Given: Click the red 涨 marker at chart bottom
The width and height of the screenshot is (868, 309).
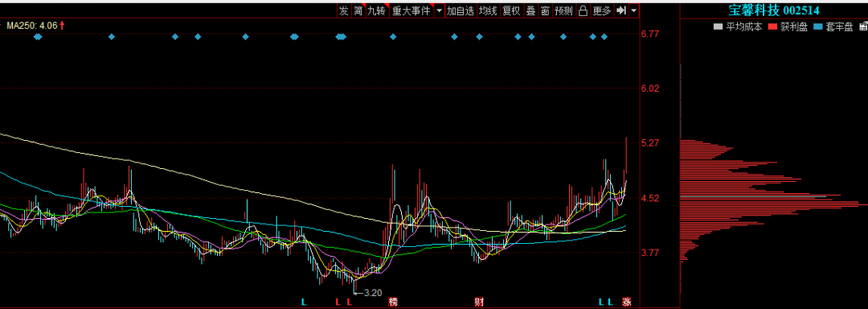Looking at the screenshot, I should [627, 303].
